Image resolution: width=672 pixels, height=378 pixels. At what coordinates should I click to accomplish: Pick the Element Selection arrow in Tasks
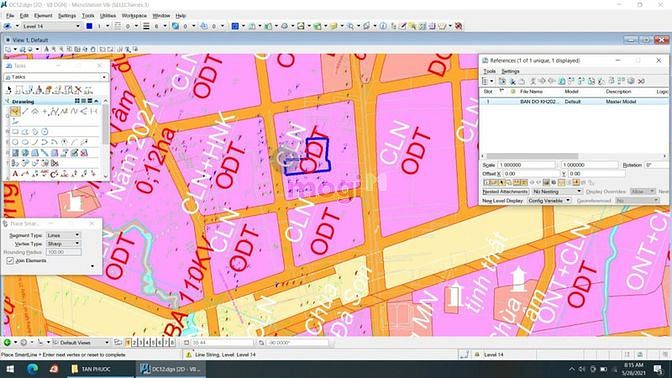pos(9,90)
